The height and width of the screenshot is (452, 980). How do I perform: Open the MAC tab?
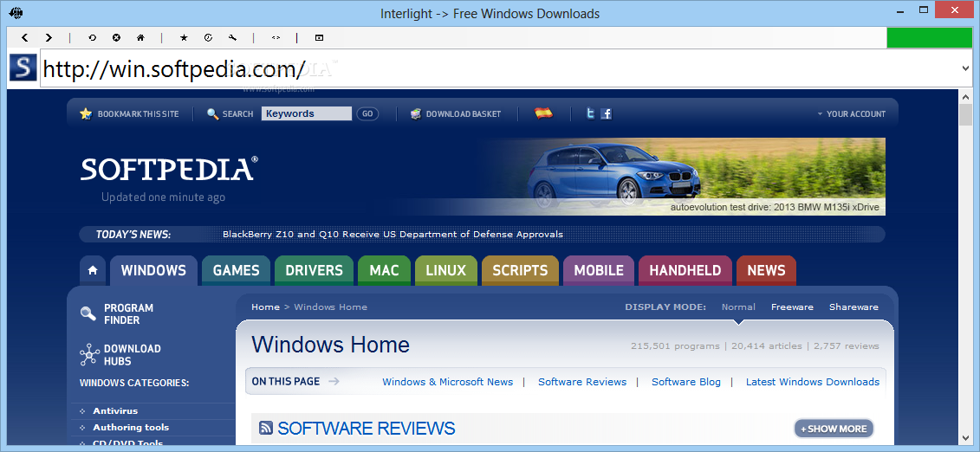[x=385, y=270]
